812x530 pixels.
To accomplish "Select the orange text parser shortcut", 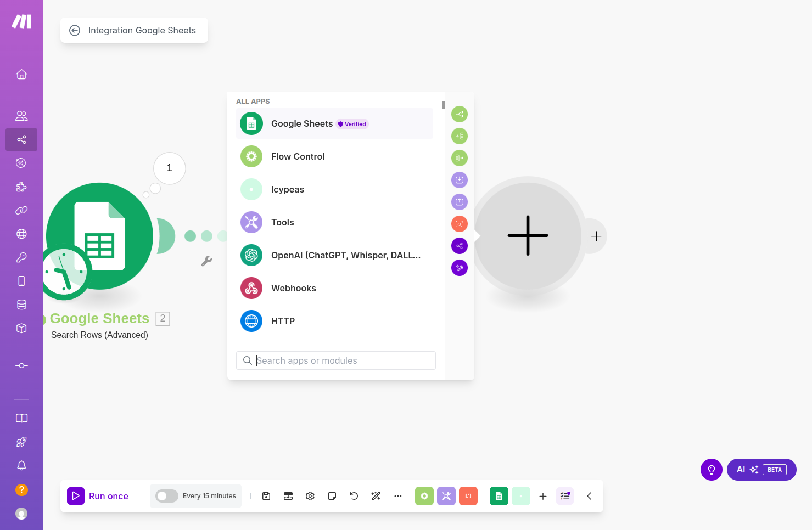I will click(460, 224).
